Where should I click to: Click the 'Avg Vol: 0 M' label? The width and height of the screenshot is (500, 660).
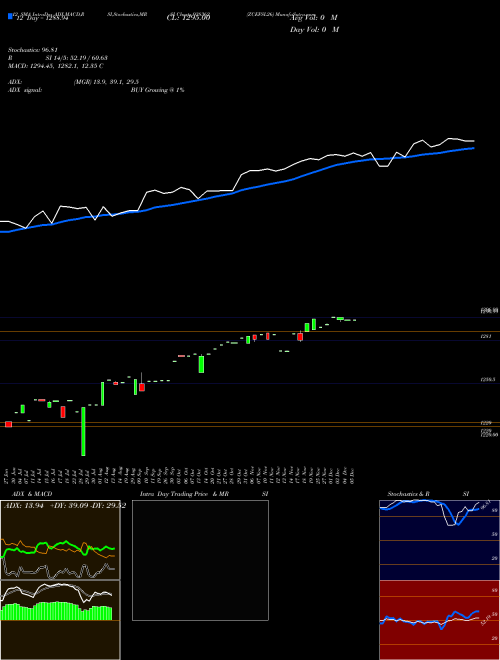(x=314, y=18)
